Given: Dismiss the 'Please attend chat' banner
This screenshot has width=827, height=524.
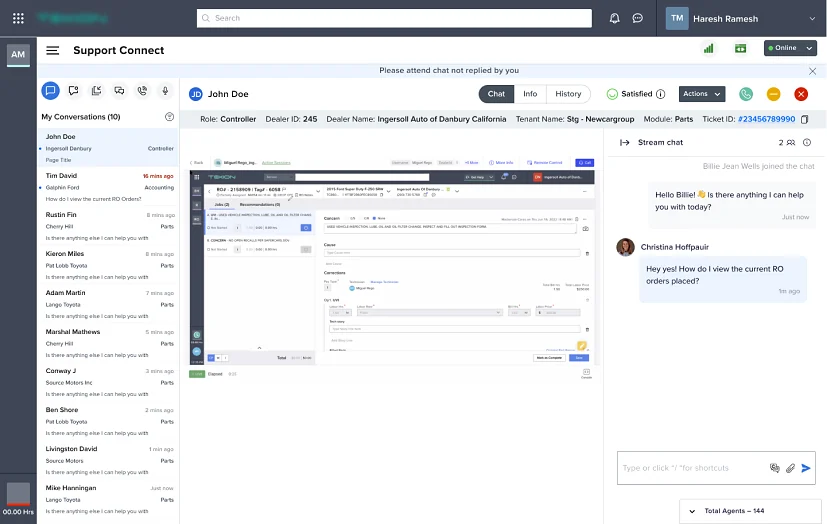Looking at the screenshot, I should 812,71.
